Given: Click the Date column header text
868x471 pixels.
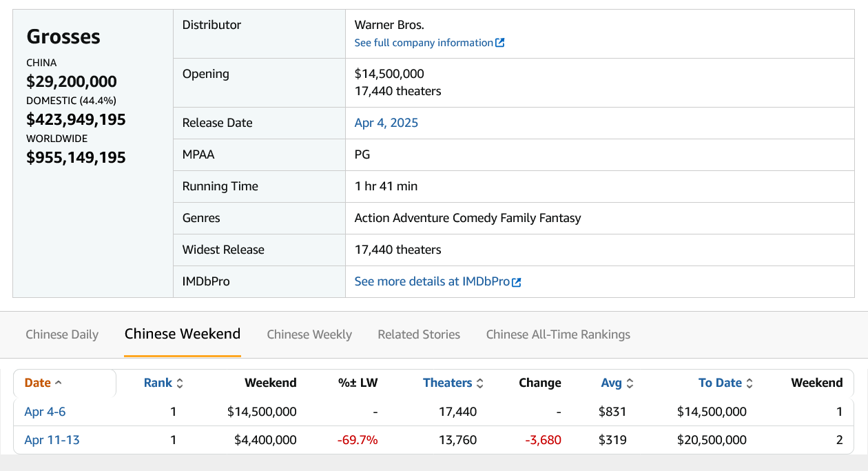Looking at the screenshot, I should 38,383.
